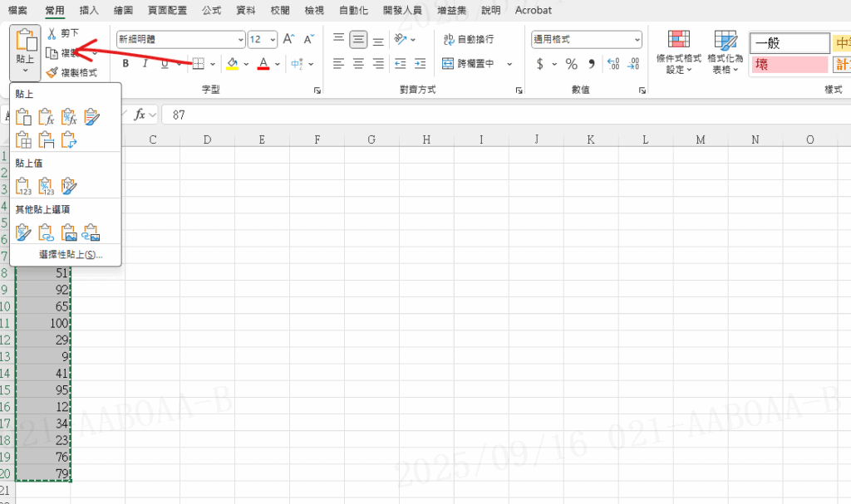Select the Transpose paste option
This screenshot has width=851, height=504.
(70, 140)
